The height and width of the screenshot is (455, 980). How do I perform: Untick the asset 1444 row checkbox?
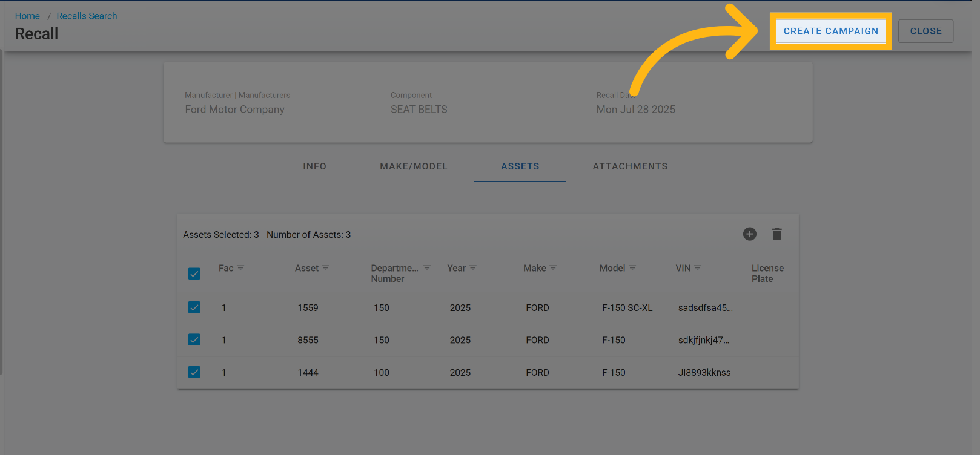pos(194,372)
